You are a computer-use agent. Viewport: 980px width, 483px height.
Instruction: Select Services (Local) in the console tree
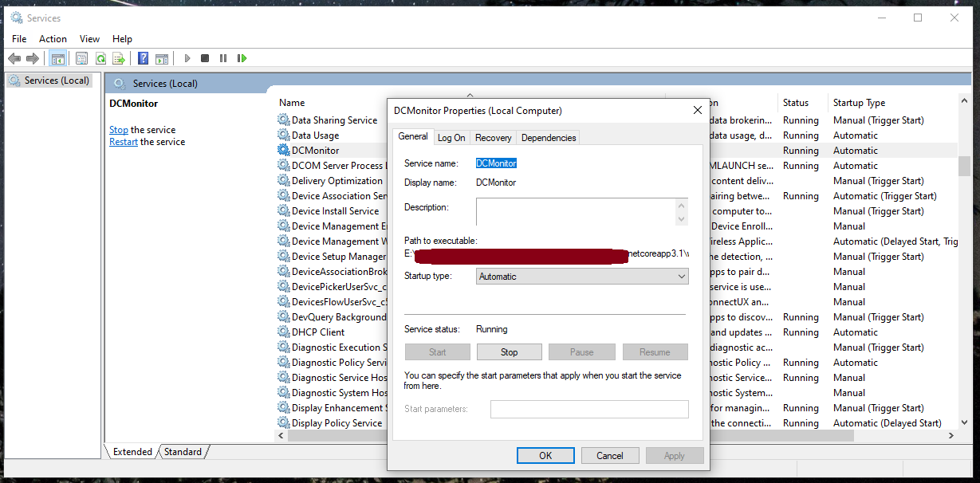[x=56, y=80]
